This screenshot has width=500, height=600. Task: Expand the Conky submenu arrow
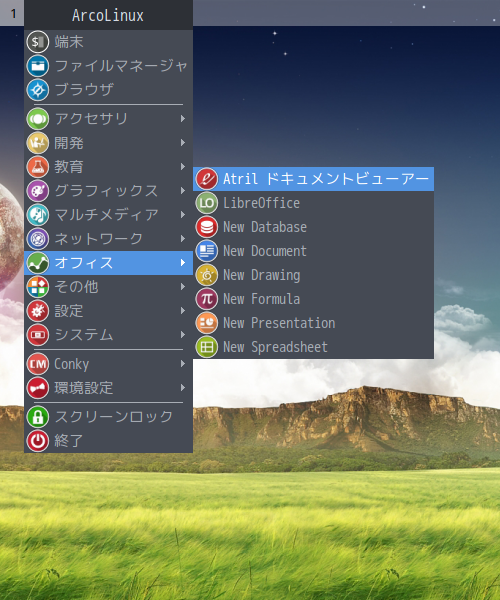pyautogui.click(x=183, y=364)
